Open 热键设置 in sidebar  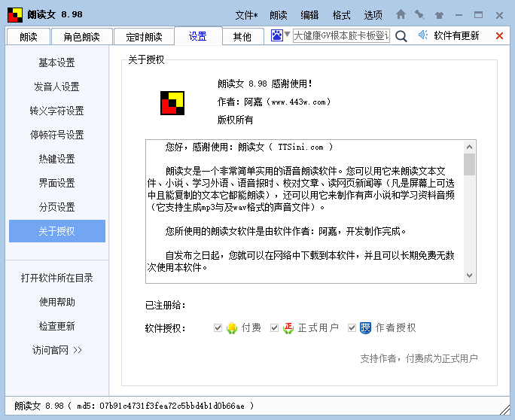56,159
